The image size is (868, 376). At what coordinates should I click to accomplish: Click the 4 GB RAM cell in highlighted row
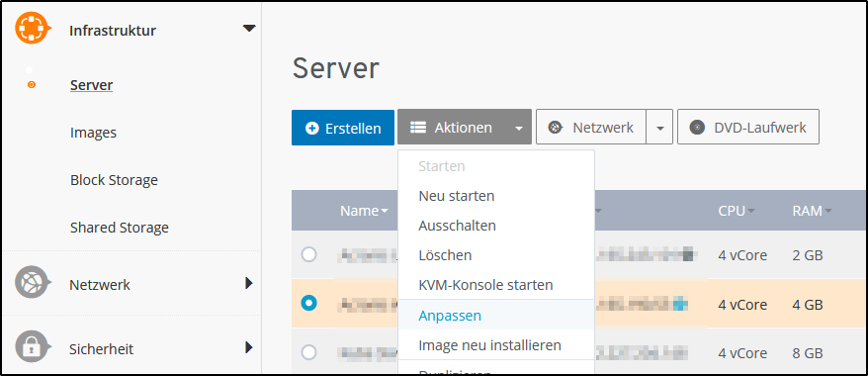click(x=808, y=304)
